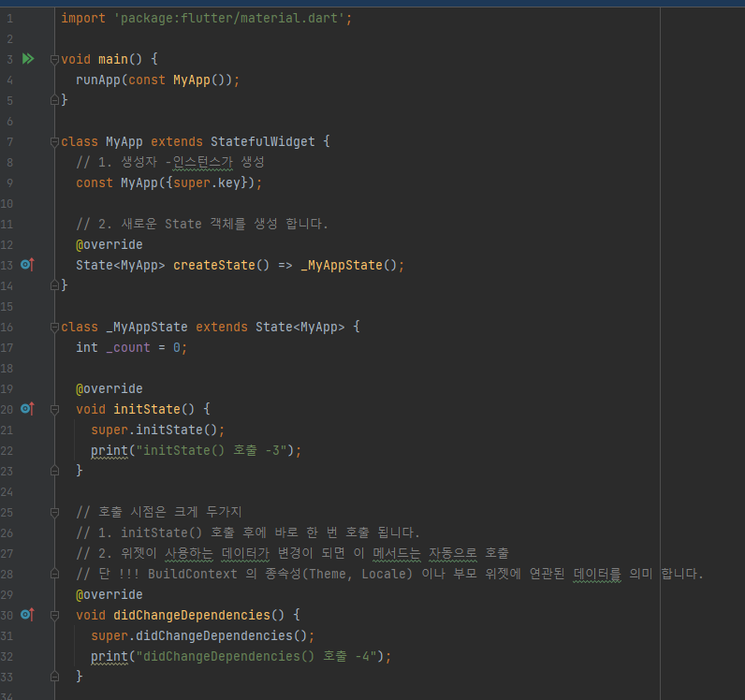
Task: Click the _count variable declaration
Action: point(128,348)
